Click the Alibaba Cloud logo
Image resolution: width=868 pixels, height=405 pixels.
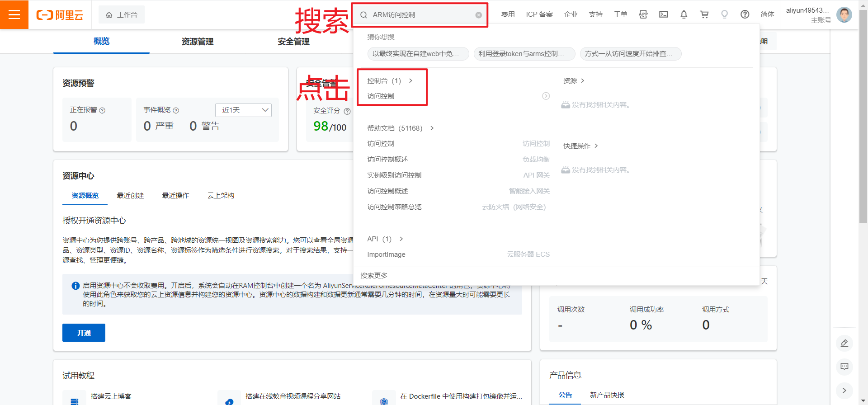(60, 15)
